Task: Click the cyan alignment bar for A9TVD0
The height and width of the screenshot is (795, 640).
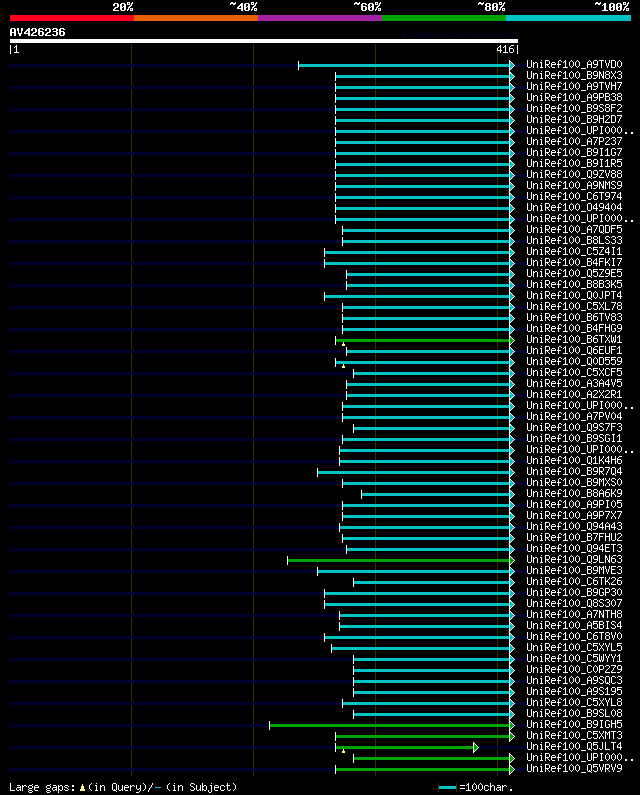Action: pos(406,65)
